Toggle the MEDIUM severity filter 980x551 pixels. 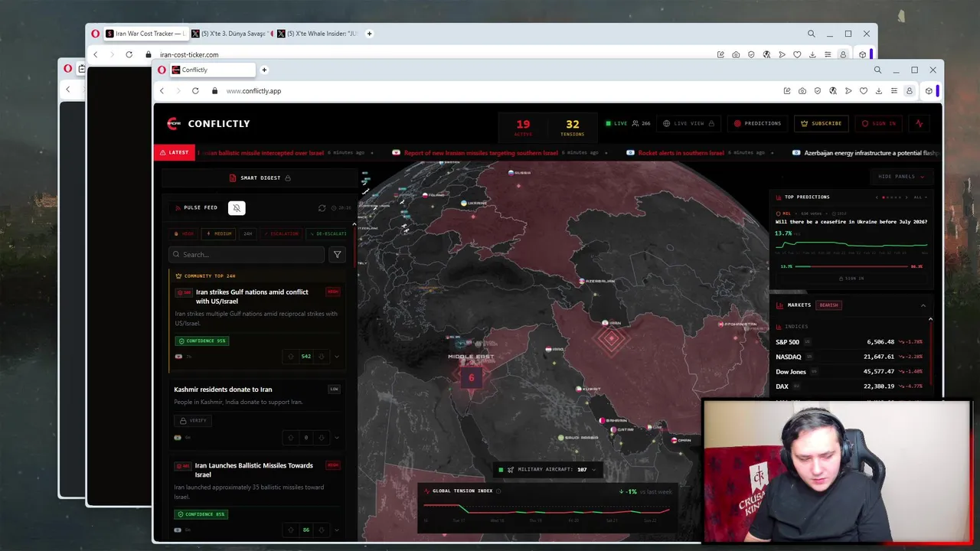pos(219,233)
